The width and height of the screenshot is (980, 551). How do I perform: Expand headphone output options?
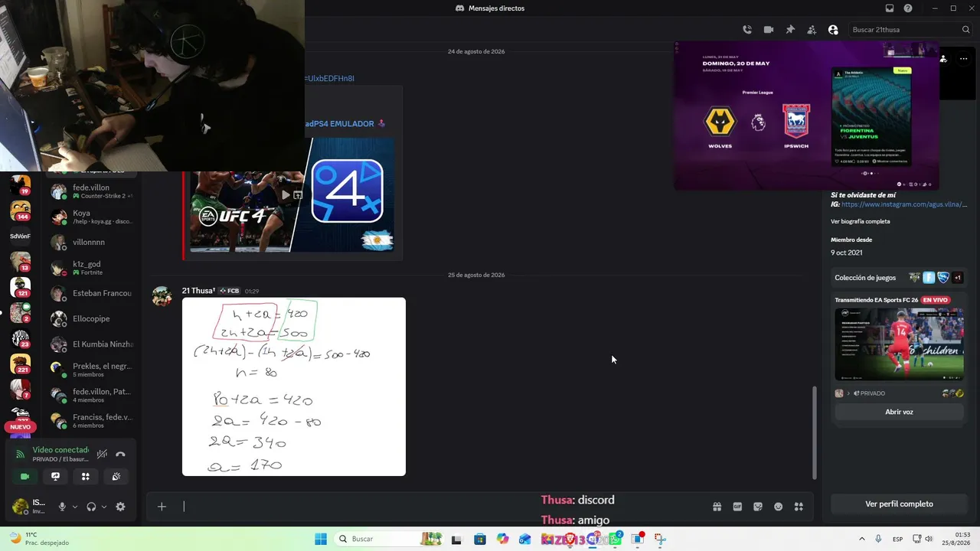coord(103,507)
